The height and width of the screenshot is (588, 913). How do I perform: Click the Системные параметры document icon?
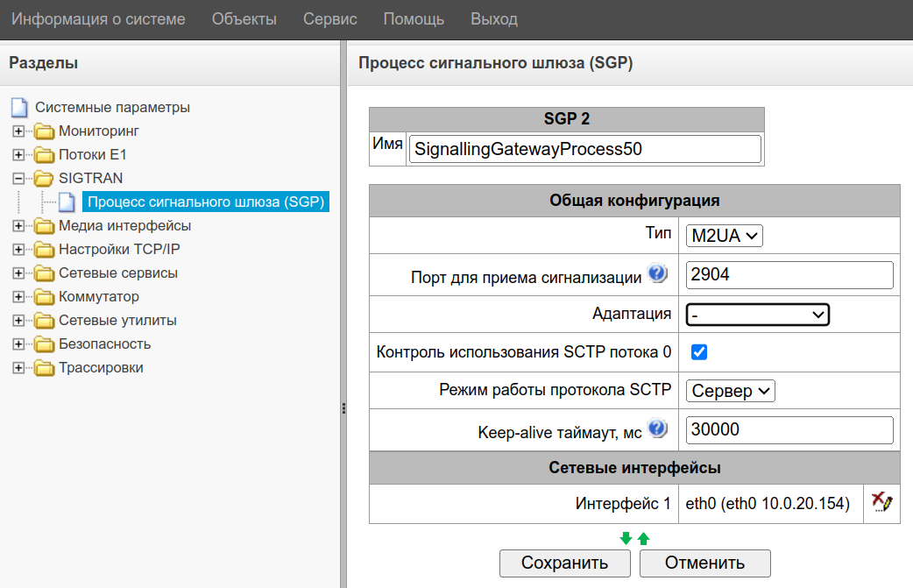(19, 108)
